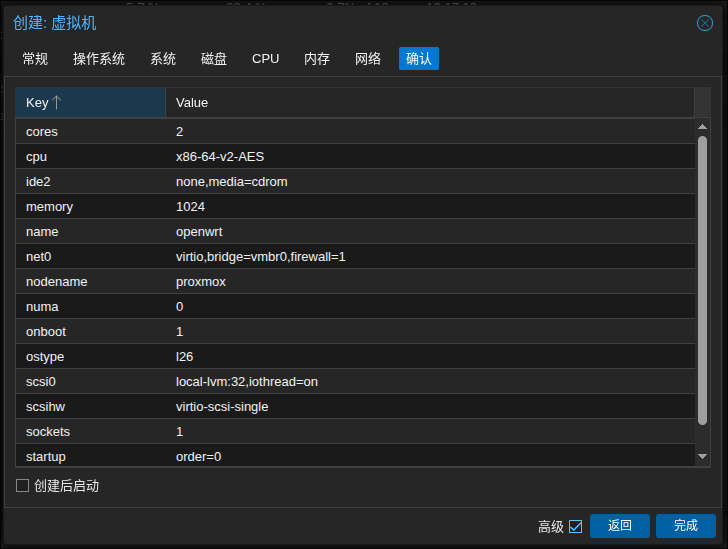Image resolution: width=728 pixels, height=549 pixels.
Task: Select the 确认 tab
Action: click(419, 59)
